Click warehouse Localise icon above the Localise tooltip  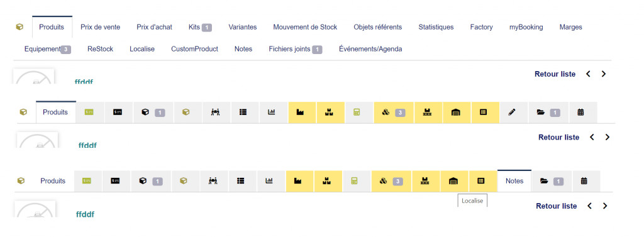pyautogui.click(x=453, y=180)
